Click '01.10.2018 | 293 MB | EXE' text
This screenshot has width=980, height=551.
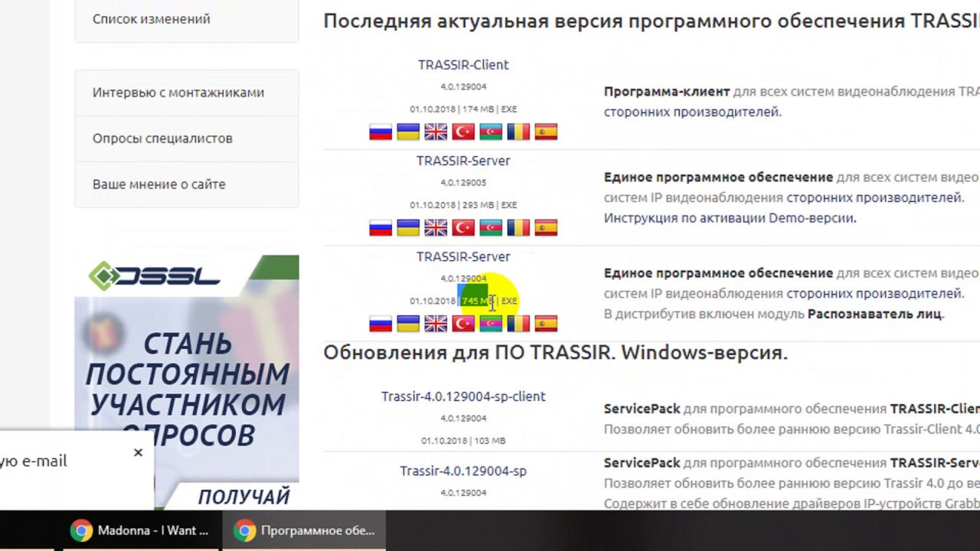pos(463,205)
